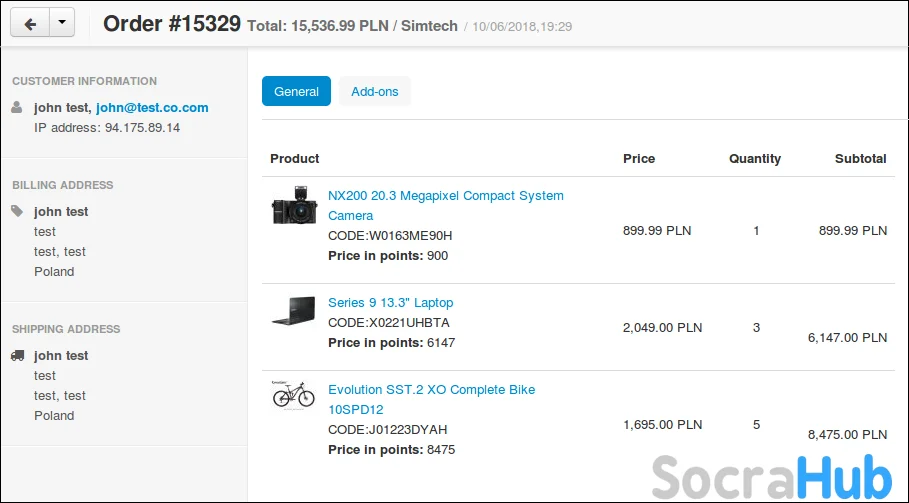The height and width of the screenshot is (503, 909).
Task: Click the Order #15329 title
Action: tap(172, 23)
